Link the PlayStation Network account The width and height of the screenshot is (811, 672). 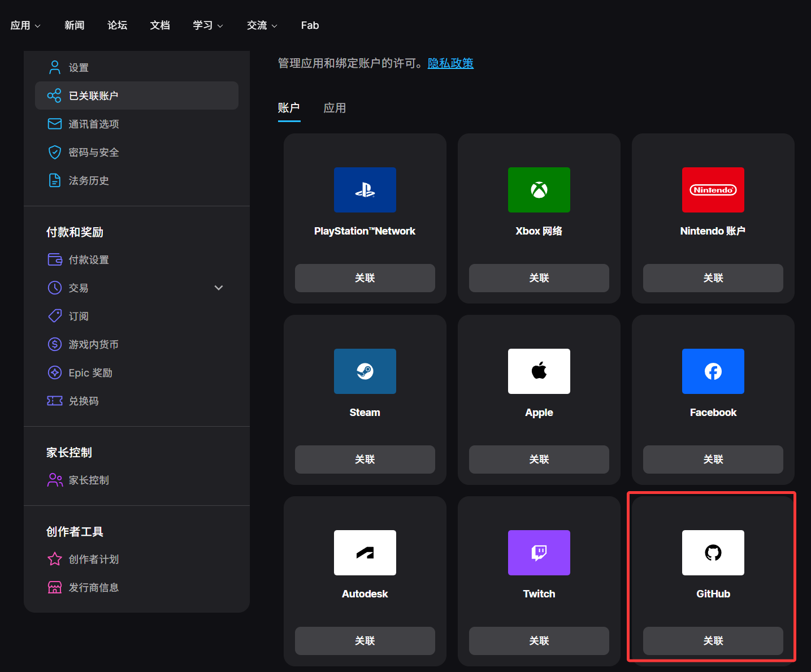(x=365, y=278)
